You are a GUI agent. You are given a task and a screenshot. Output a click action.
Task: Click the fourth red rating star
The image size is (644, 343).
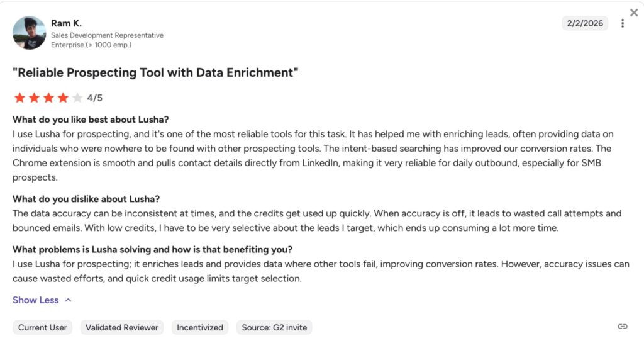coord(63,98)
